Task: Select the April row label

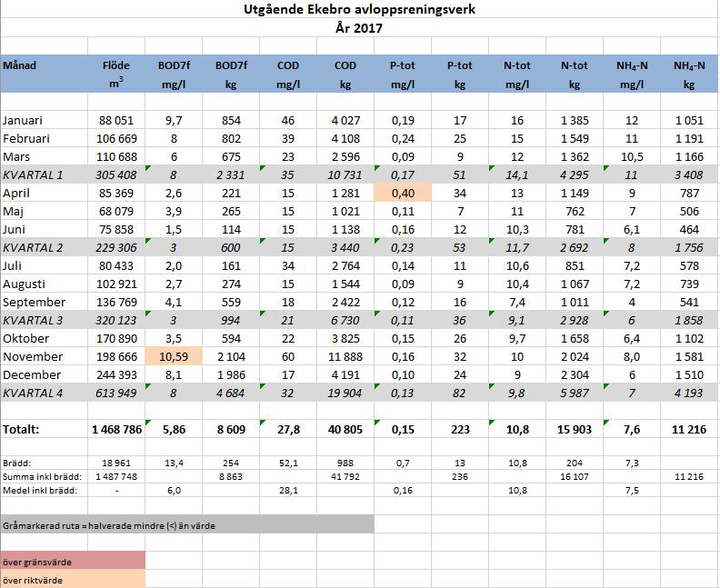Action: click(x=16, y=194)
